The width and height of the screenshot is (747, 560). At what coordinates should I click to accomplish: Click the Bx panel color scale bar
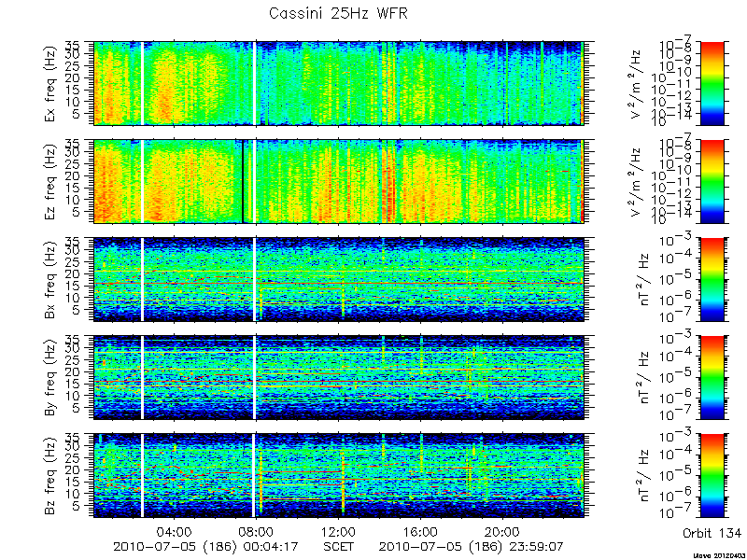click(x=712, y=279)
